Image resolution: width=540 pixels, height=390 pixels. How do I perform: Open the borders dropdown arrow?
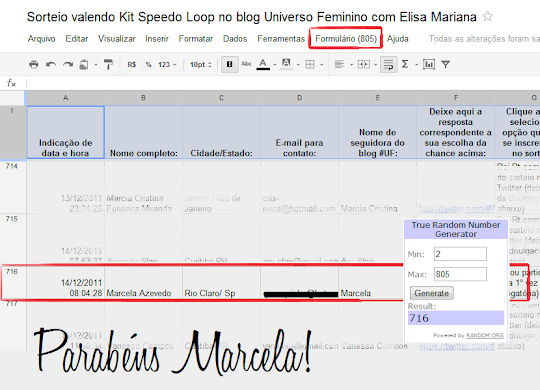coord(321,64)
